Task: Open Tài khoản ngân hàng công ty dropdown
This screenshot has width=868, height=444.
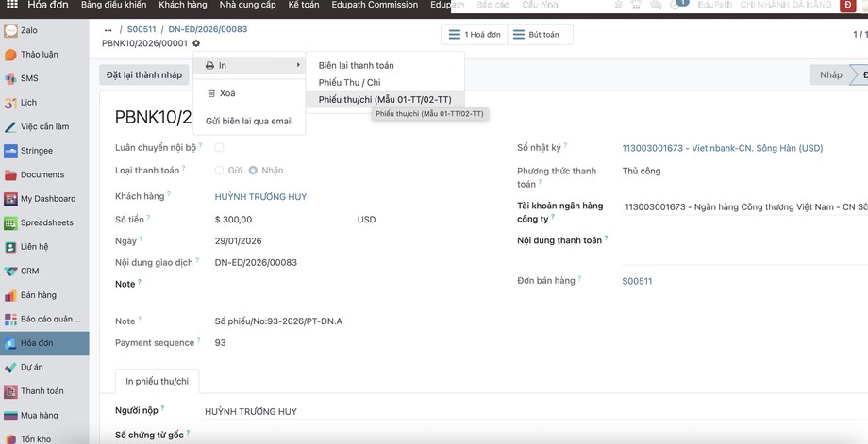Action: [x=745, y=207]
